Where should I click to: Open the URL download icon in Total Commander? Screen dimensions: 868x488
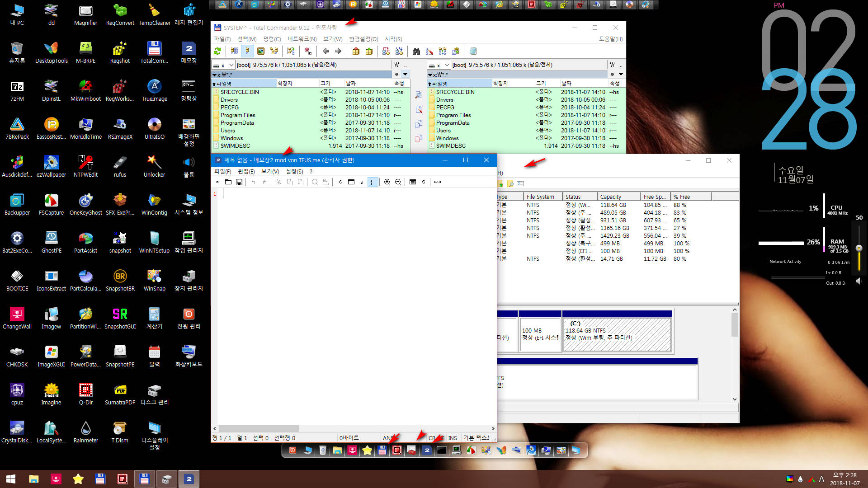pos(399,52)
